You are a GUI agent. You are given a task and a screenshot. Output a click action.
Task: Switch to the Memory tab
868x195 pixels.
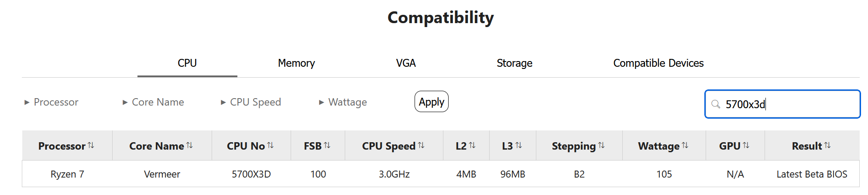(x=296, y=63)
